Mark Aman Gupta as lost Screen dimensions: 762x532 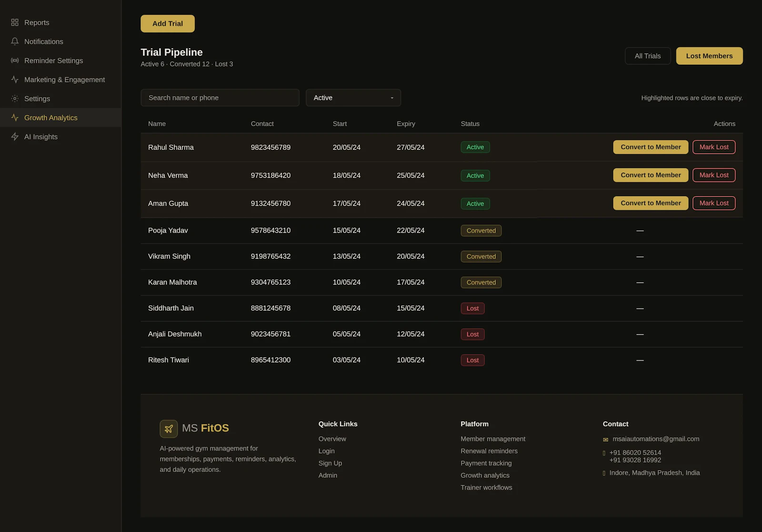[x=714, y=203]
